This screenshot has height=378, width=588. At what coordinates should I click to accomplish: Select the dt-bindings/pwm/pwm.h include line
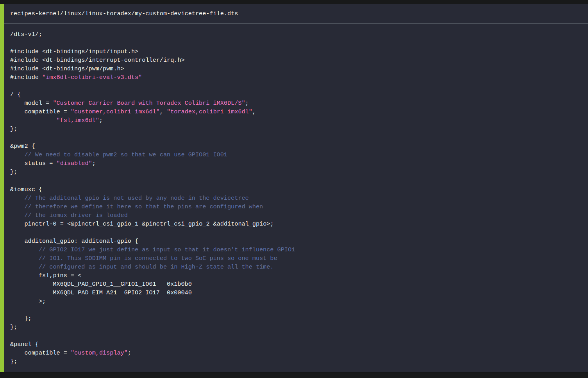(x=67, y=69)
